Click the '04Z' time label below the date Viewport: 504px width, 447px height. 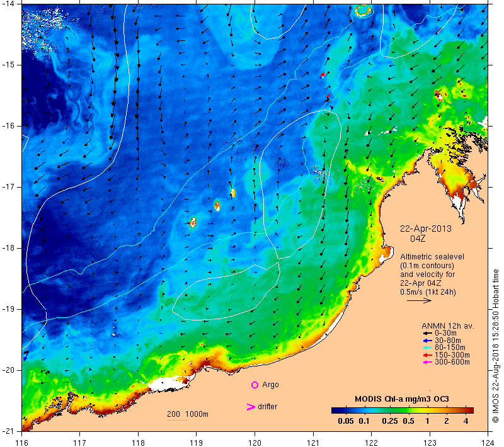[418, 239]
